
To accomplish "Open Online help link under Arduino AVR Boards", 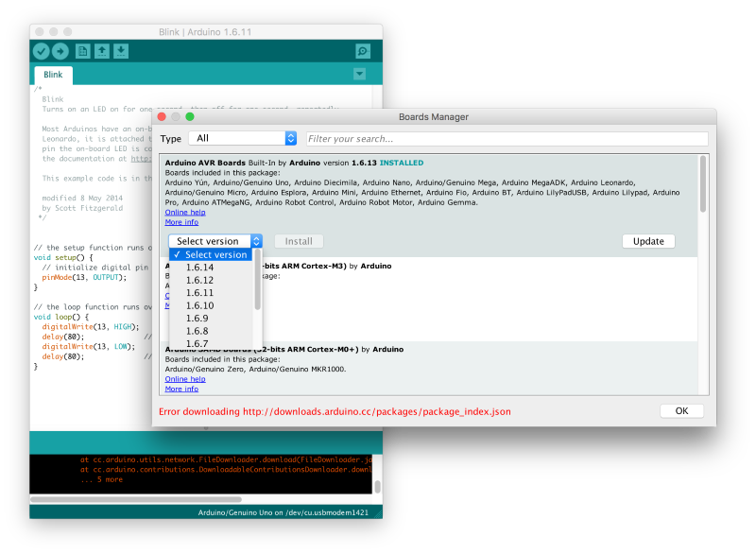I will pos(185,212).
